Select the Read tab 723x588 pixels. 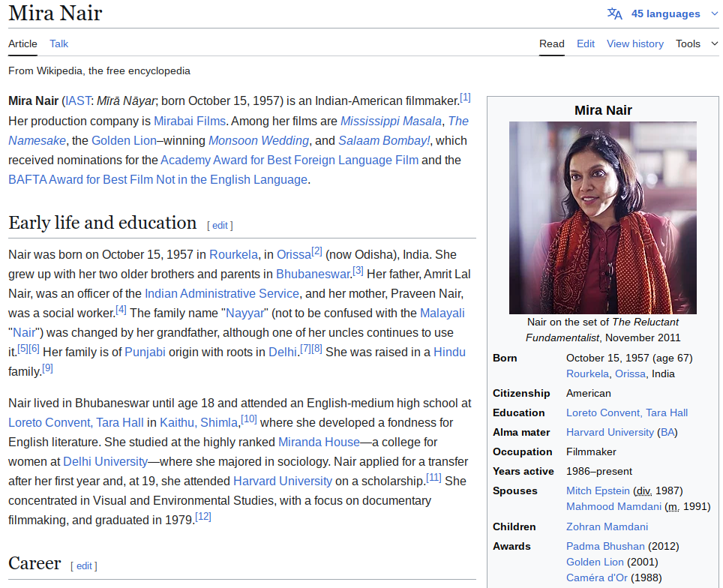coord(551,43)
